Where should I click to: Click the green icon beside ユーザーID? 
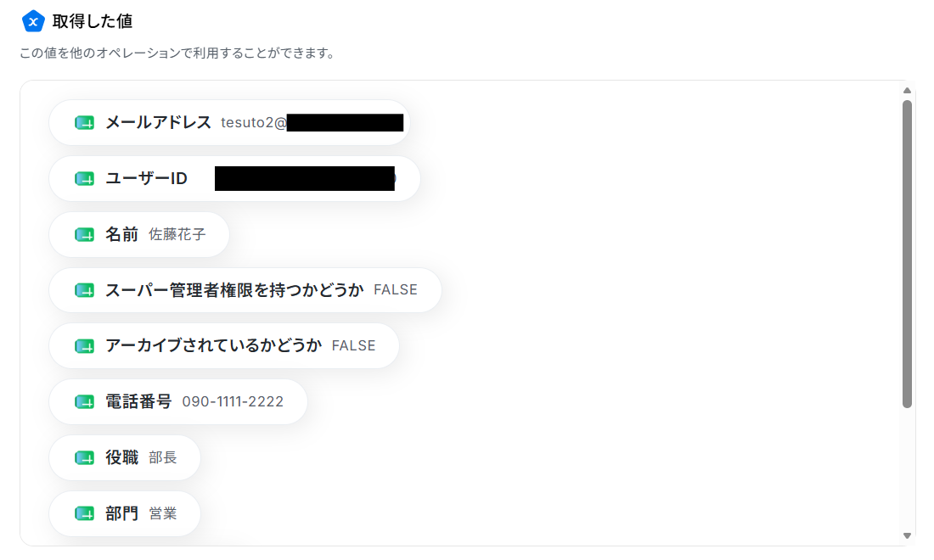click(x=84, y=178)
